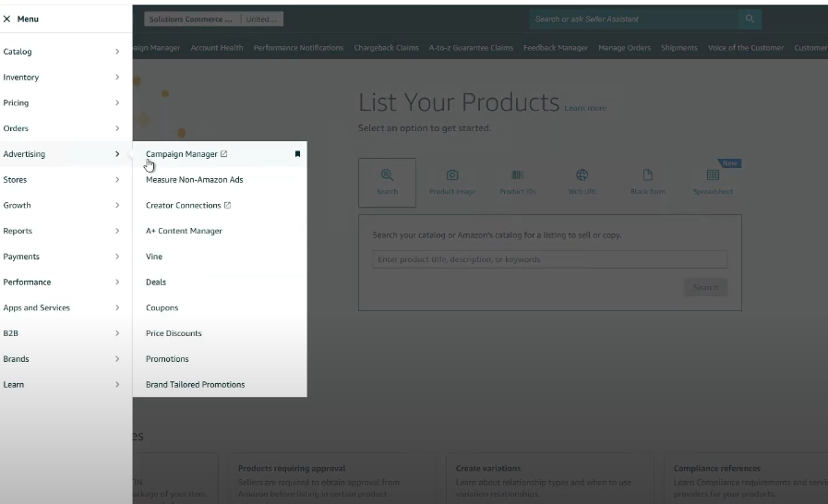The height and width of the screenshot is (504, 828).
Task: Select the Search listing option icon
Action: coord(387,174)
